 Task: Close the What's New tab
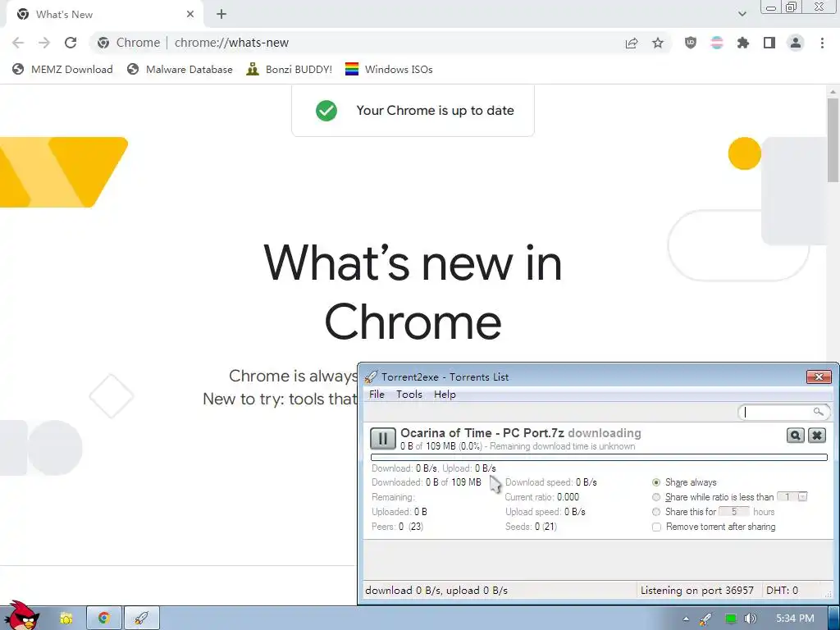[x=190, y=15]
